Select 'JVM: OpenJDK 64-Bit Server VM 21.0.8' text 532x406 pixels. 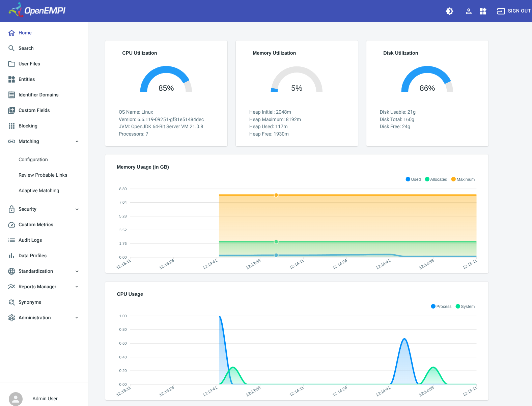(161, 126)
